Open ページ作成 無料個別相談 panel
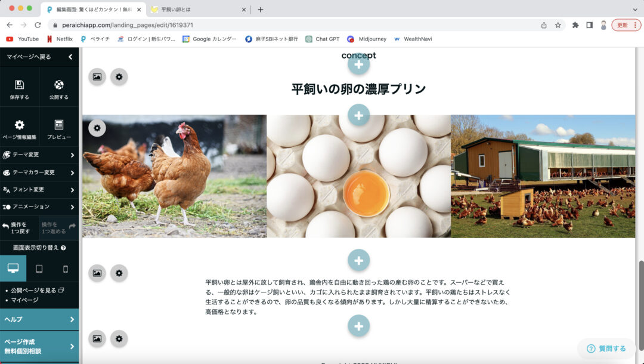 click(39, 346)
